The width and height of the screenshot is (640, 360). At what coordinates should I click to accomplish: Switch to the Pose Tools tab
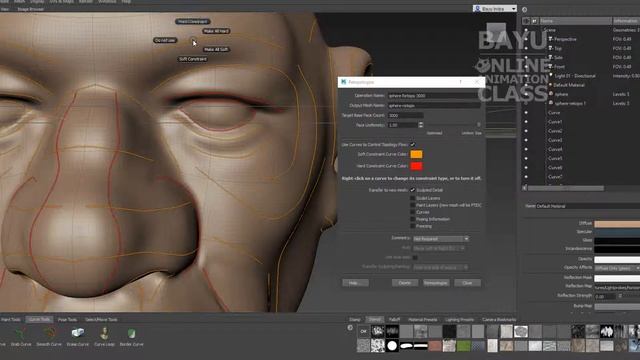(x=67, y=320)
